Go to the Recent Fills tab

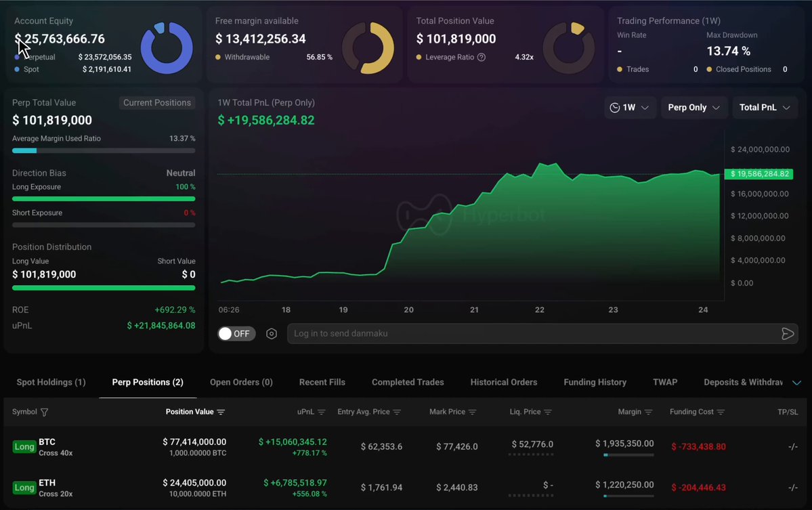click(x=322, y=382)
